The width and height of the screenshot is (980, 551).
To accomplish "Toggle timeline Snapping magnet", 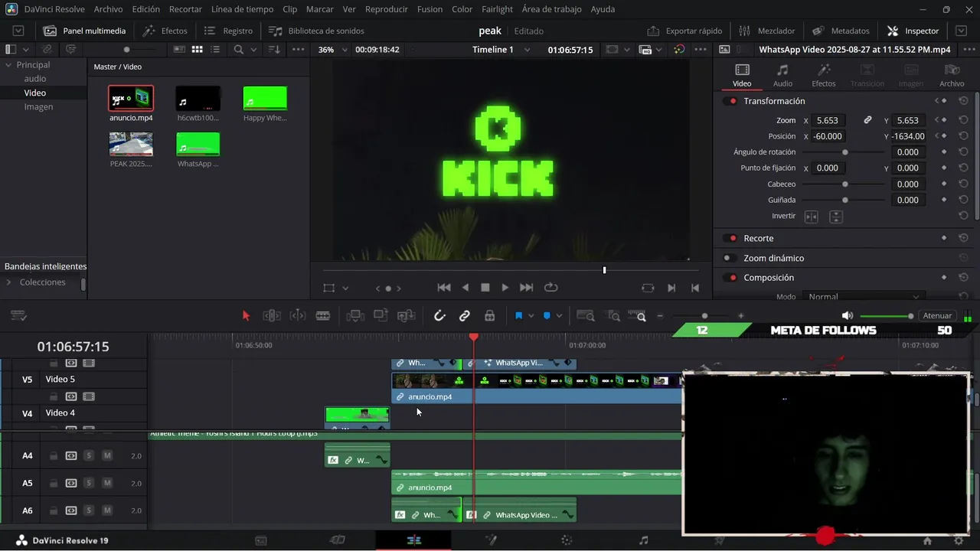I will pyautogui.click(x=439, y=316).
